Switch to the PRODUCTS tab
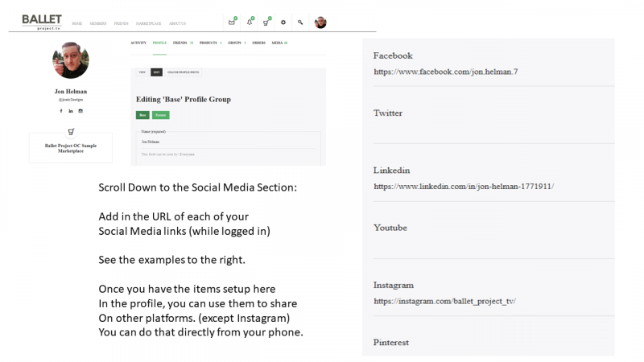The height and width of the screenshot is (362, 644). (210, 43)
